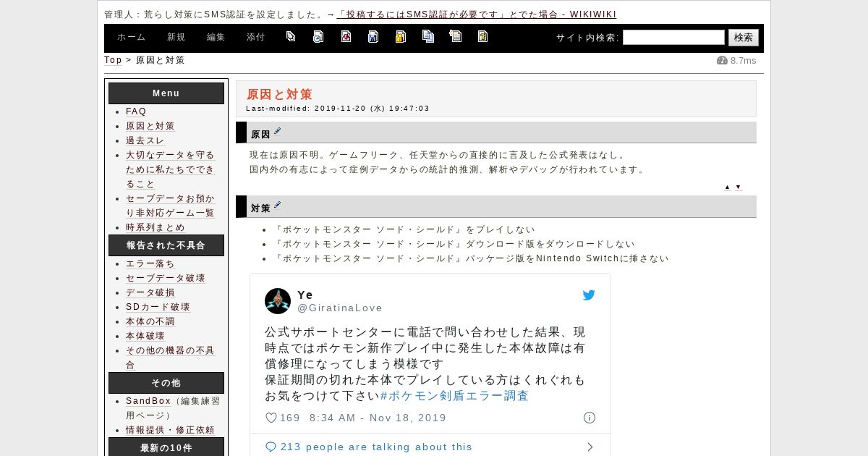868x456 pixels.
Task: Open エラー落ち in sidebar
Action: (150, 263)
